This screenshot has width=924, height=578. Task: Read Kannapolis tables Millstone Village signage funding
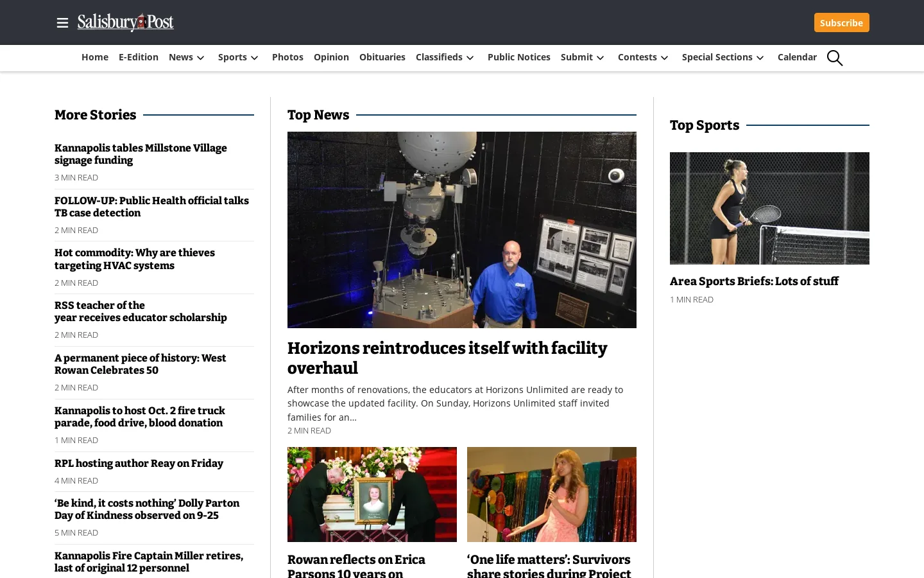pyautogui.click(x=141, y=154)
